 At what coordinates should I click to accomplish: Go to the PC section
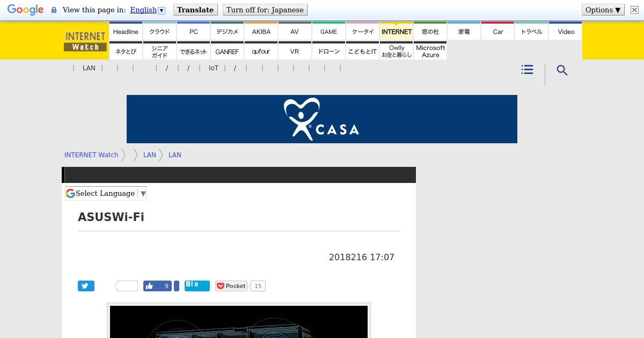(193, 32)
